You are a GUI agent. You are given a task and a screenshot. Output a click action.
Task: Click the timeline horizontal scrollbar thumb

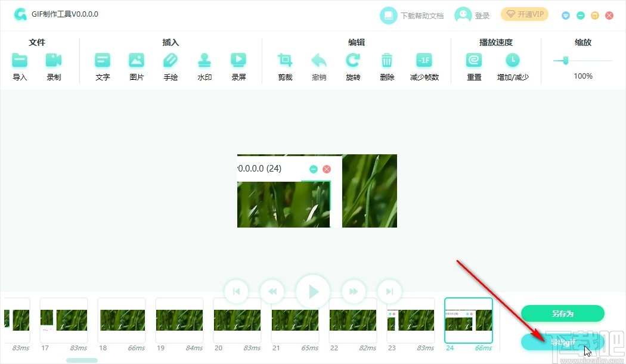pyautogui.click(x=82, y=360)
